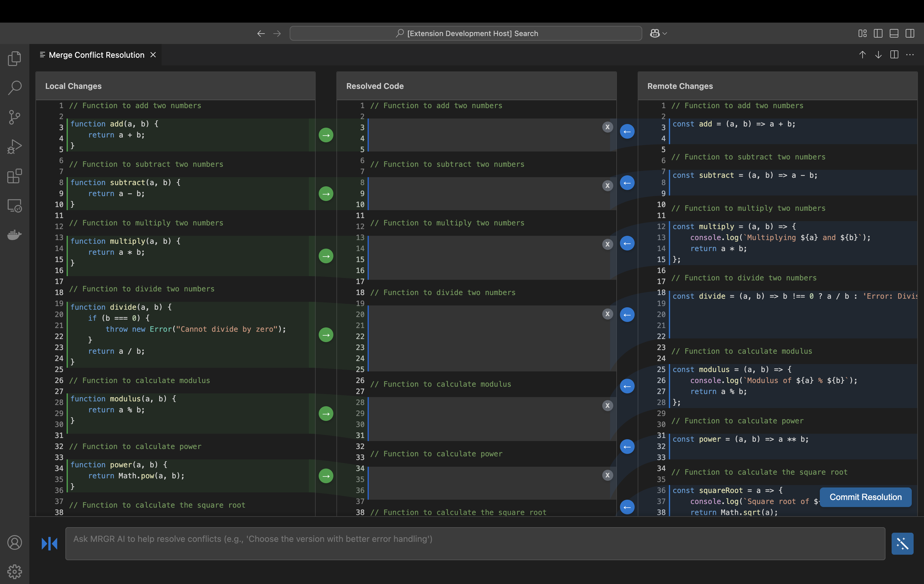The height and width of the screenshot is (584, 924).
Task: Open the editor More Actions ellipsis menu
Action: pyautogui.click(x=910, y=55)
